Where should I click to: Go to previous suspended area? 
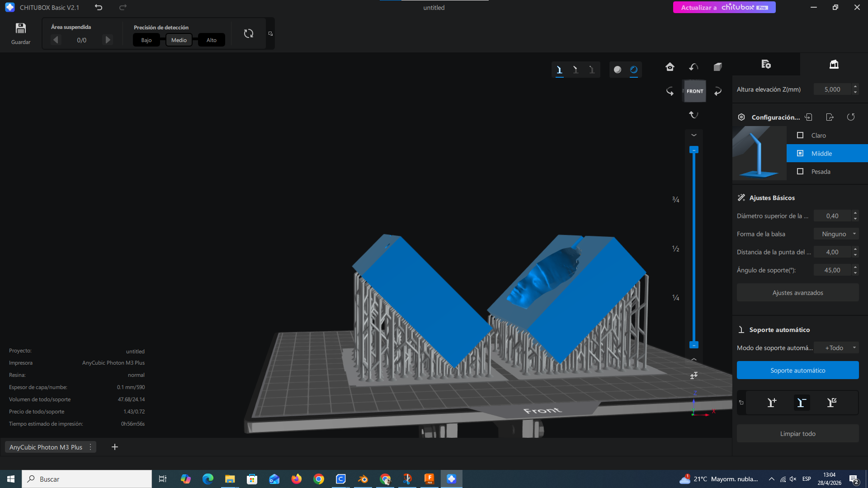pos(56,40)
